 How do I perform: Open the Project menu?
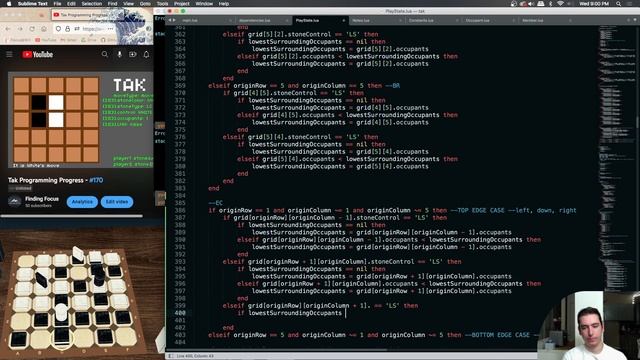(182, 4)
